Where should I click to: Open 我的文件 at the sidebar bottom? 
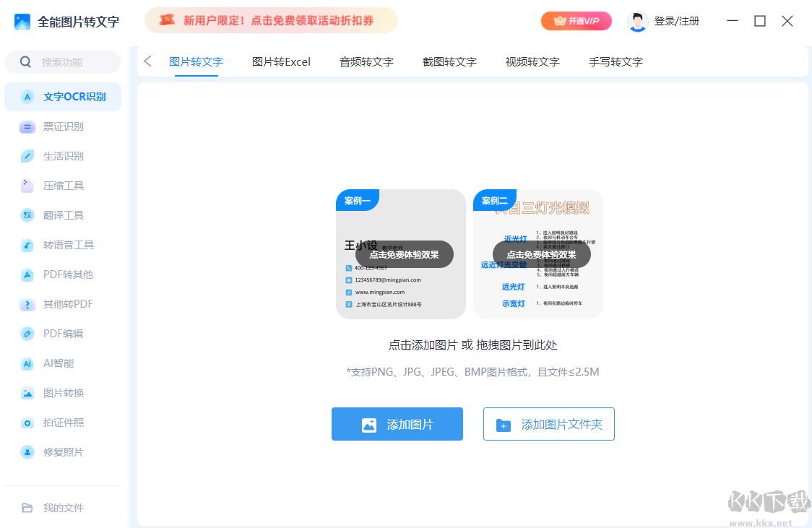point(63,507)
